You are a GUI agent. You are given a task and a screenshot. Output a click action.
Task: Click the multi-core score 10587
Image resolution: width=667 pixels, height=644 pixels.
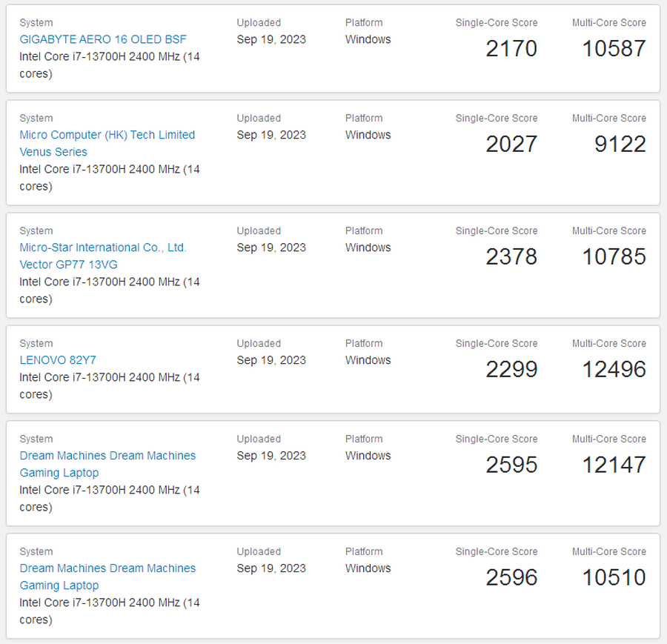(x=614, y=49)
